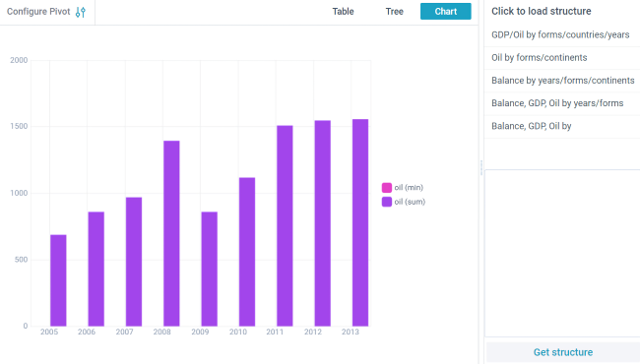The height and width of the screenshot is (364, 640).
Task: Hide the oil (min) series via legend label
Action: pyautogui.click(x=409, y=188)
